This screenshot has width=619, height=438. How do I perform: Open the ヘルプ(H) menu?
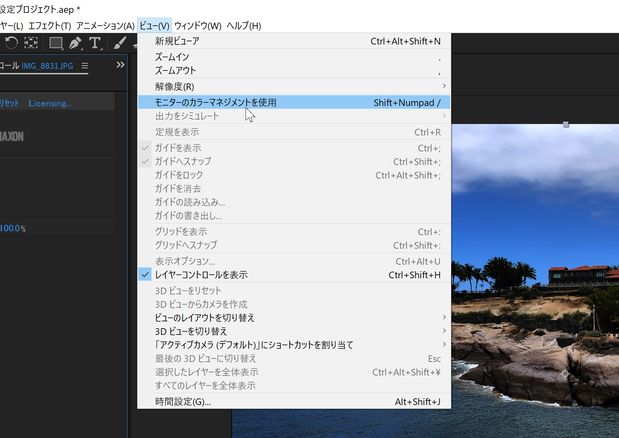244,26
